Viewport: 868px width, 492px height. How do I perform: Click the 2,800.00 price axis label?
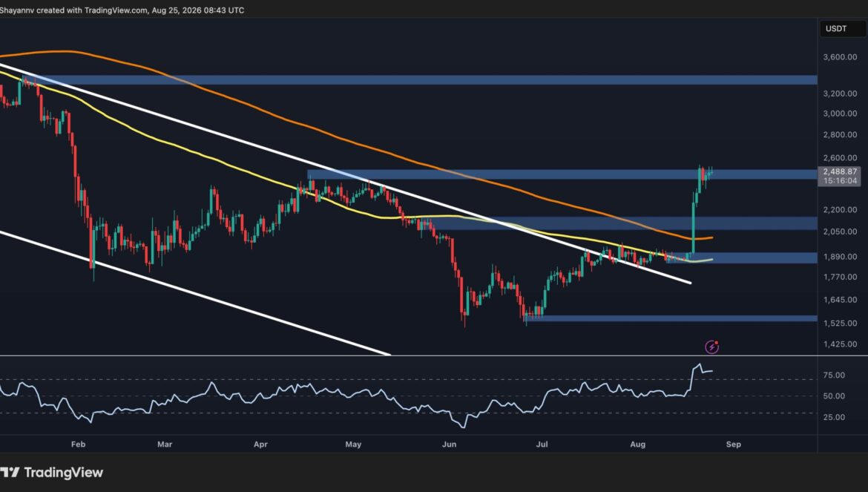coord(840,134)
